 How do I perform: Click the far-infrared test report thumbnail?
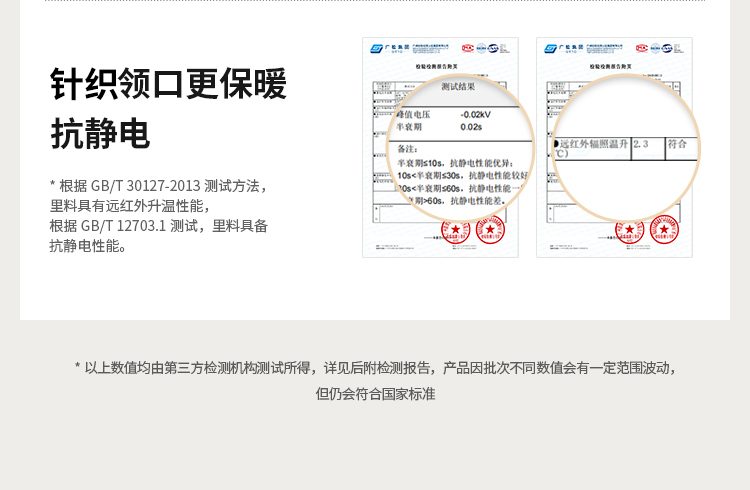[x=615, y=147]
